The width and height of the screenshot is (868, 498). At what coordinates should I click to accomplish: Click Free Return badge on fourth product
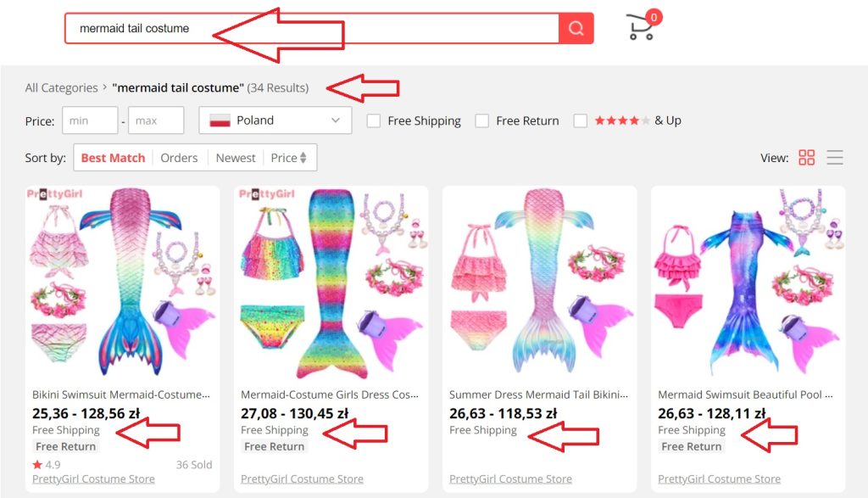click(692, 446)
